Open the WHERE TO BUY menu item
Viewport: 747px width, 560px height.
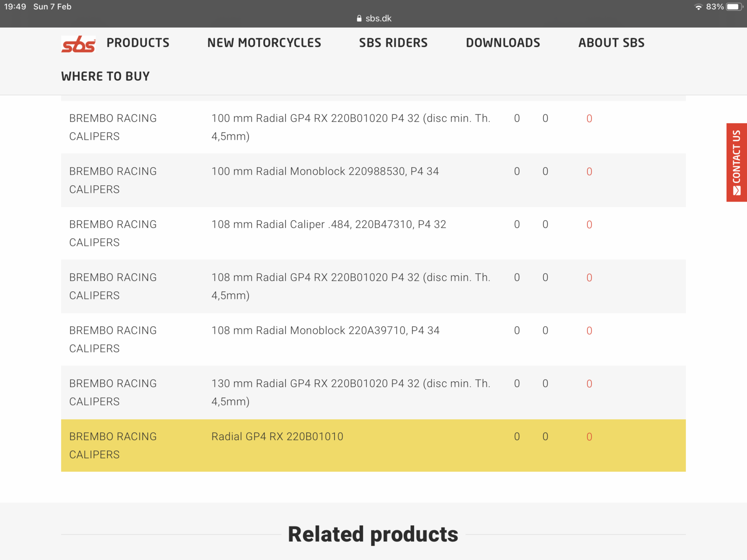(106, 77)
